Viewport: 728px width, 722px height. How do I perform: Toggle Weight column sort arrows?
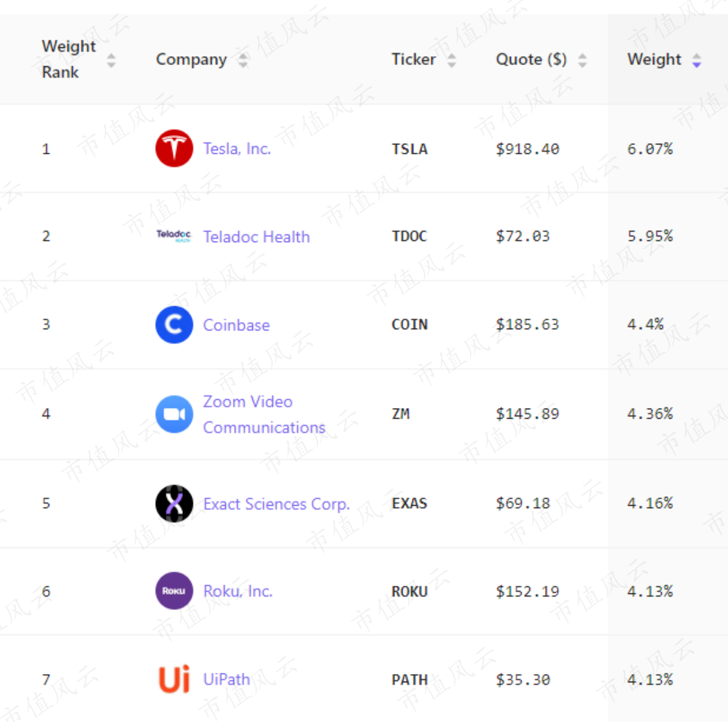click(696, 61)
